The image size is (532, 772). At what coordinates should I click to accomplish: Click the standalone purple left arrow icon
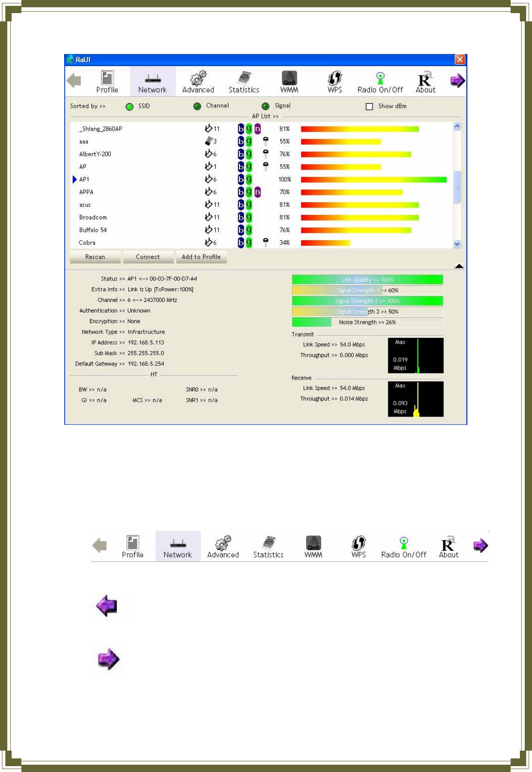(x=107, y=606)
